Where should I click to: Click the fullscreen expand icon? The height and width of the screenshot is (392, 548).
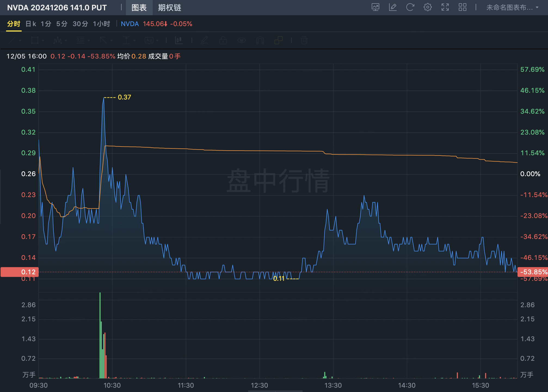click(445, 7)
